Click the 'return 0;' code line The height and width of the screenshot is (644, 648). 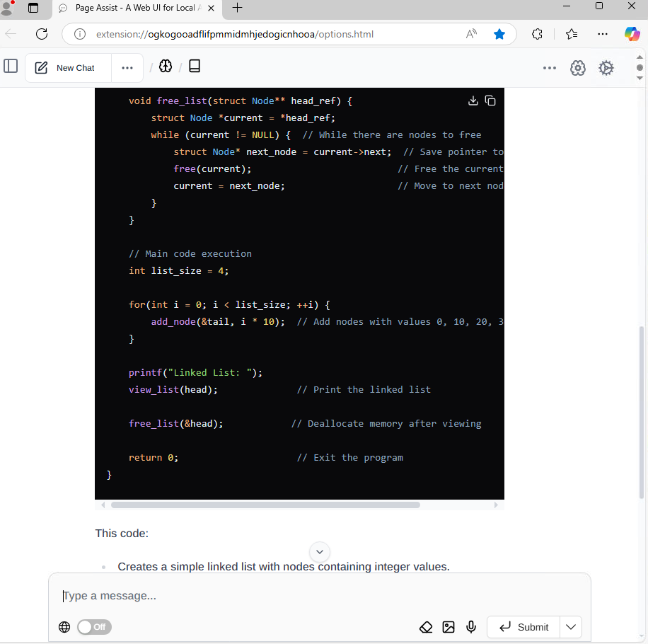point(154,458)
